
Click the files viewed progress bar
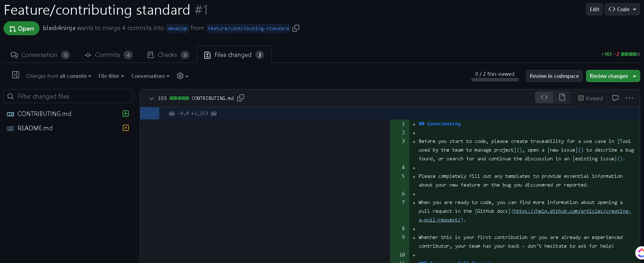point(495,80)
